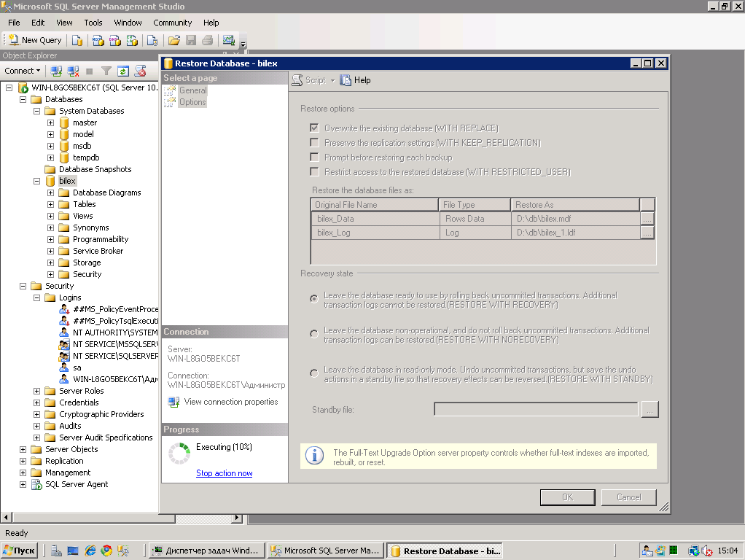Click Internet Explorer quick launch icon

coord(90,551)
